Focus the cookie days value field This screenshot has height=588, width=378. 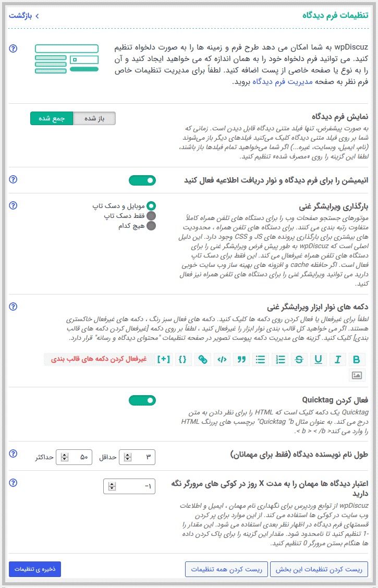(129, 486)
